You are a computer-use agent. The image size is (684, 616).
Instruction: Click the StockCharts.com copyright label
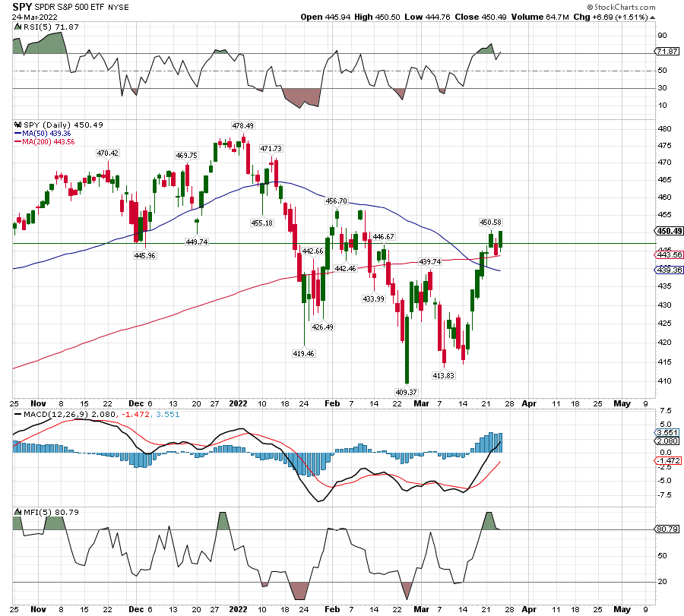pos(621,7)
